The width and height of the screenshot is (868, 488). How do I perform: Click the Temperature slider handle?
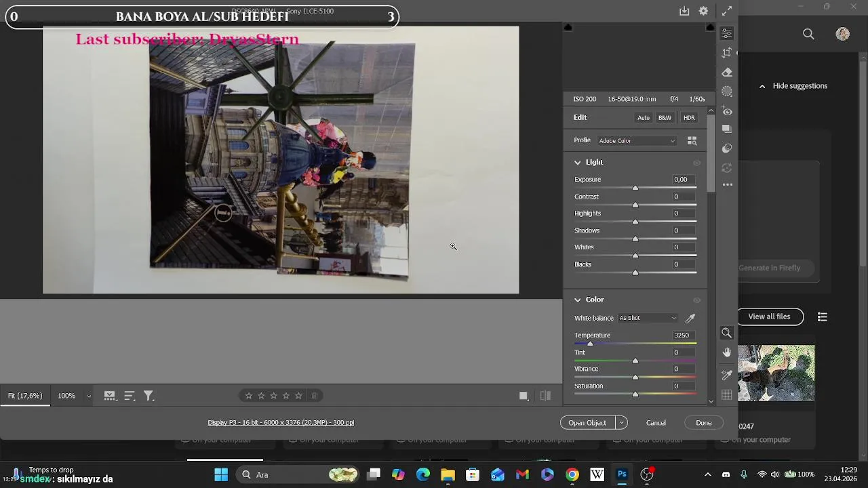pyautogui.click(x=590, y=344)
